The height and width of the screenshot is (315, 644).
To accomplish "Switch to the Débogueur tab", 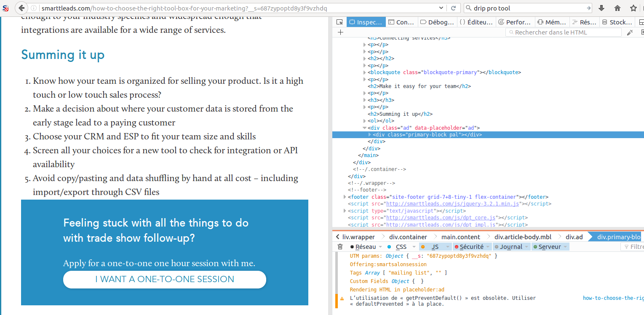I will pyautogui.click(x=437, y=22).
